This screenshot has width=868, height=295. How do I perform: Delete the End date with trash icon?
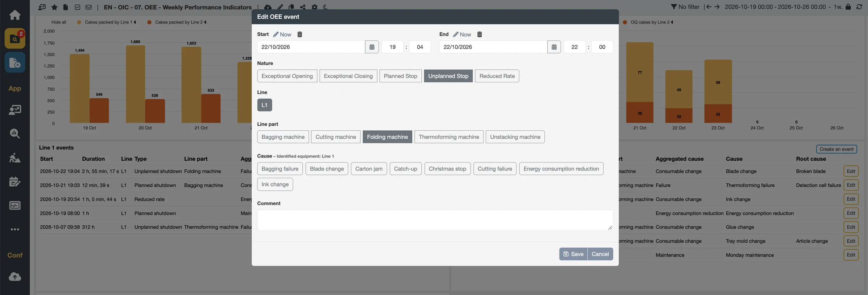click(x=480, y=34)
